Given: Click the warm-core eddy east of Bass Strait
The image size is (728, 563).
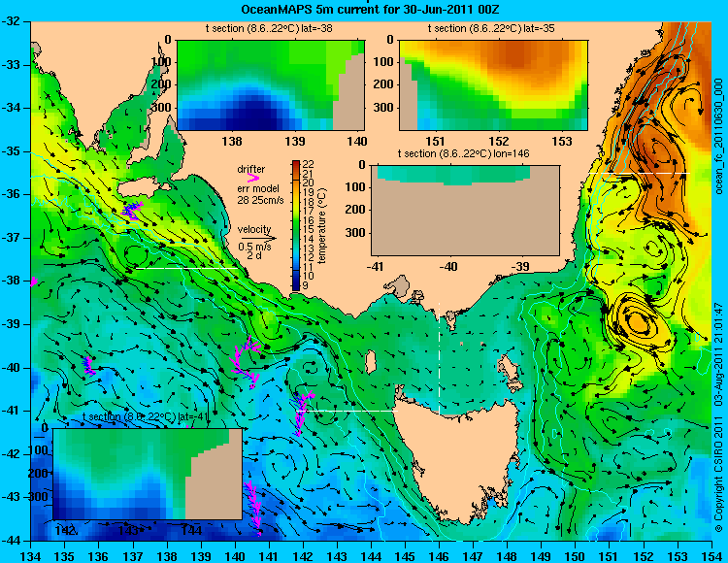Looking at the screenshot, I should click(638, 321).
